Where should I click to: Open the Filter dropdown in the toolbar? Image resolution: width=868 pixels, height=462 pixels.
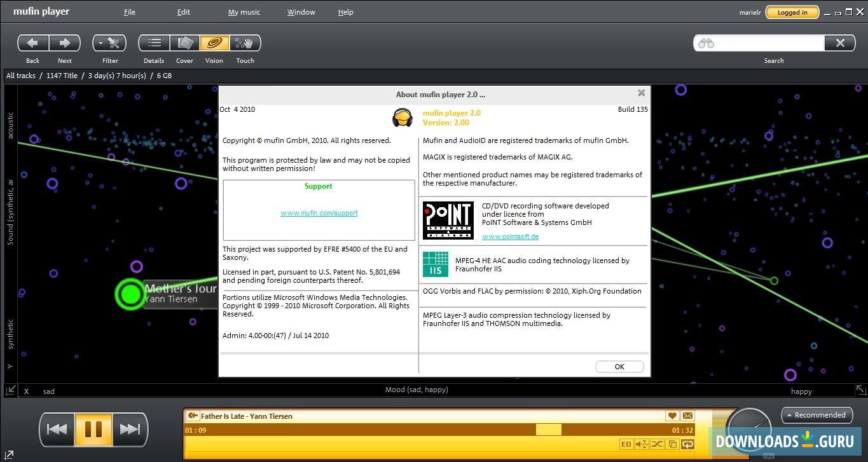(x=109, y=43)
